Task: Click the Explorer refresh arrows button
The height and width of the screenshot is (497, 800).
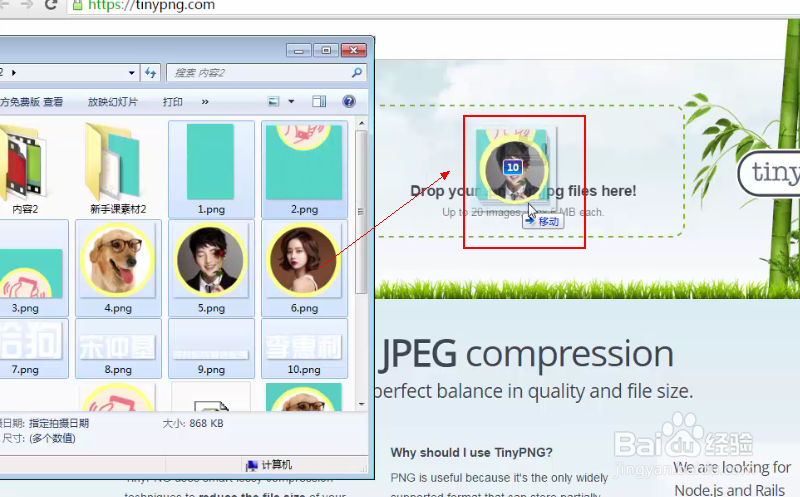Action: (151, 72)
